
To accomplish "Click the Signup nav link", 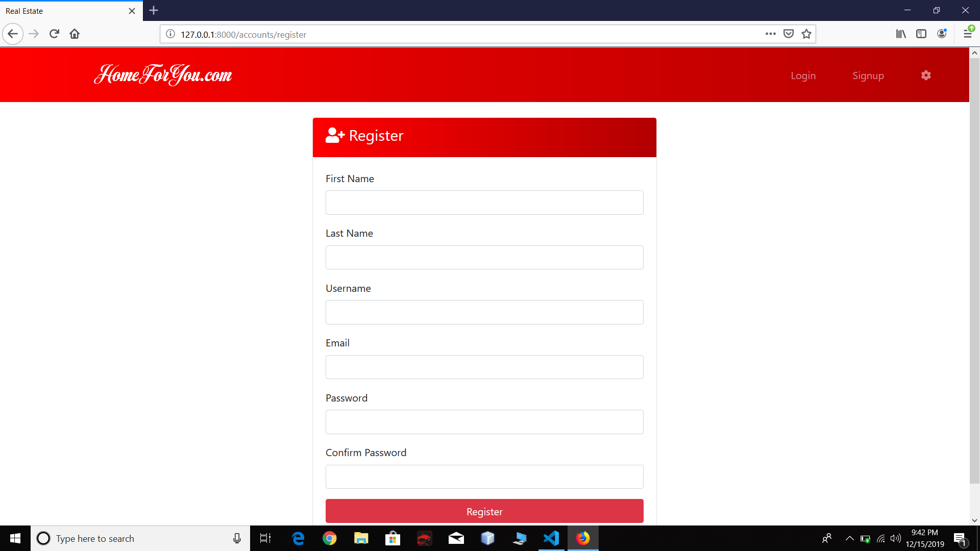I will click(x=868, y=76).
